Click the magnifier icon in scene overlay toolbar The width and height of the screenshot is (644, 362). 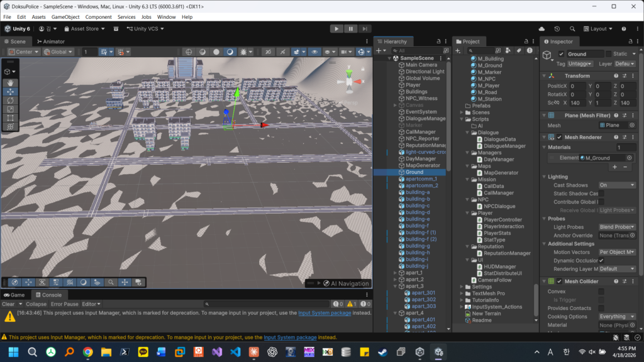click(x=111, y=282)
